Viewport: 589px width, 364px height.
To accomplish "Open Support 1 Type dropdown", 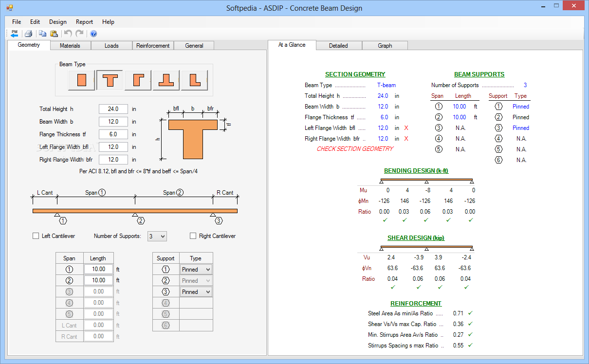I will (196, 270).
